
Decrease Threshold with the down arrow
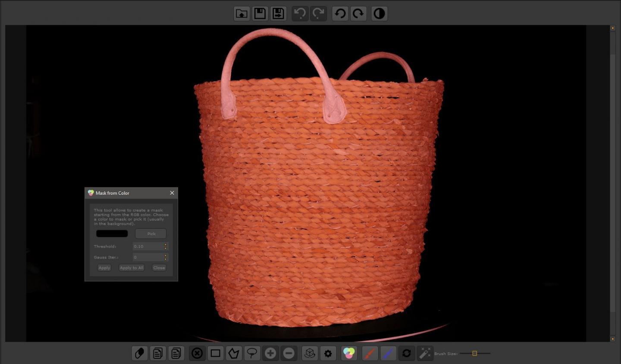tap(166, 248)
